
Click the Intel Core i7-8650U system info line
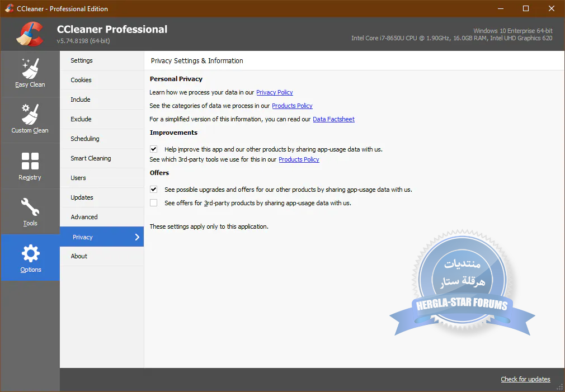pos(451,38)
